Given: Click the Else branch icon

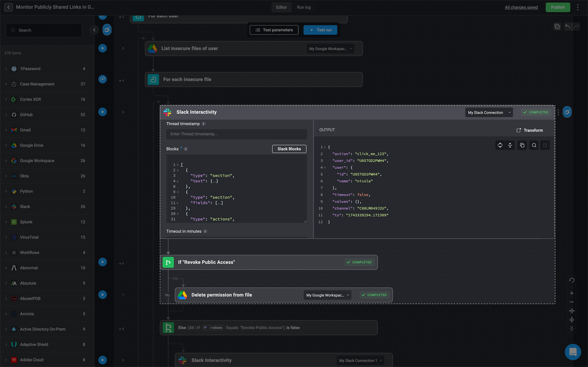Looking at the screenshot, I should click(168, 328).
